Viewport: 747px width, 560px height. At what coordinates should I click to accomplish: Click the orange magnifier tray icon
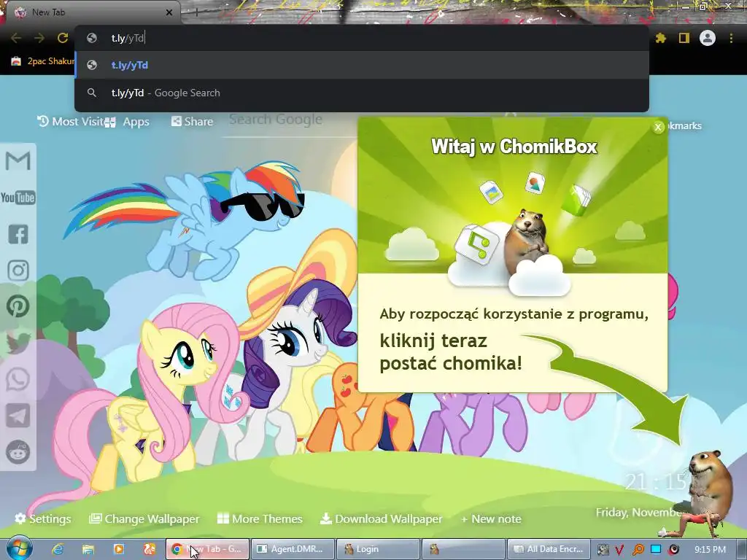(638, 550)
